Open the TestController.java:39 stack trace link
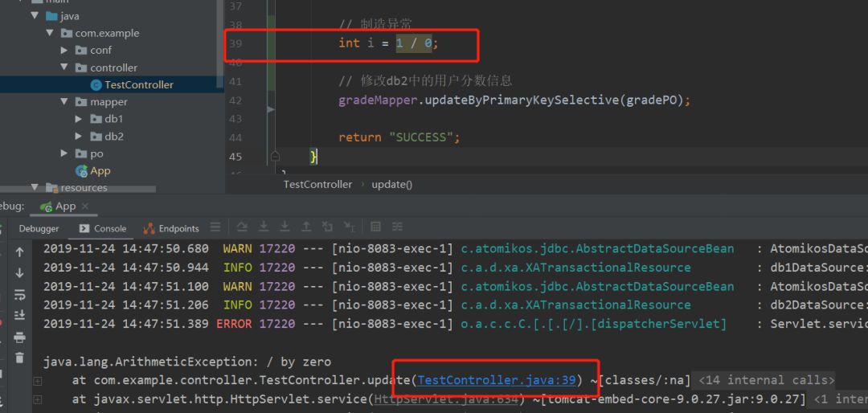This screenshot has width=868, height=413. (x=497, y=380)
